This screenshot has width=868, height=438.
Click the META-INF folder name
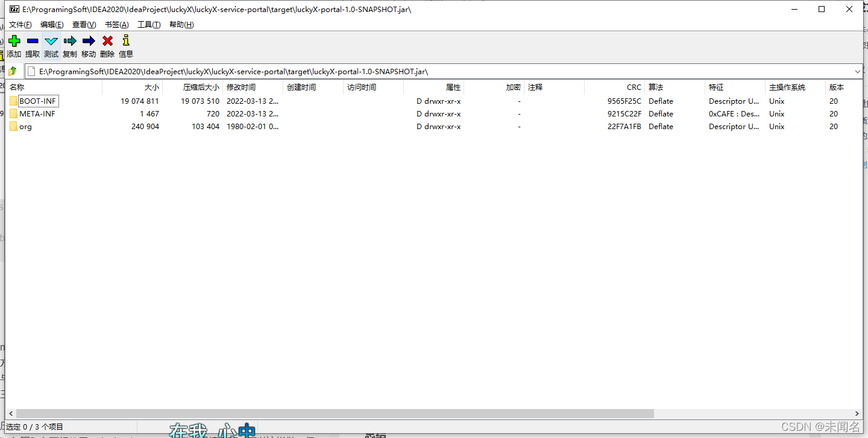point(37,114)
